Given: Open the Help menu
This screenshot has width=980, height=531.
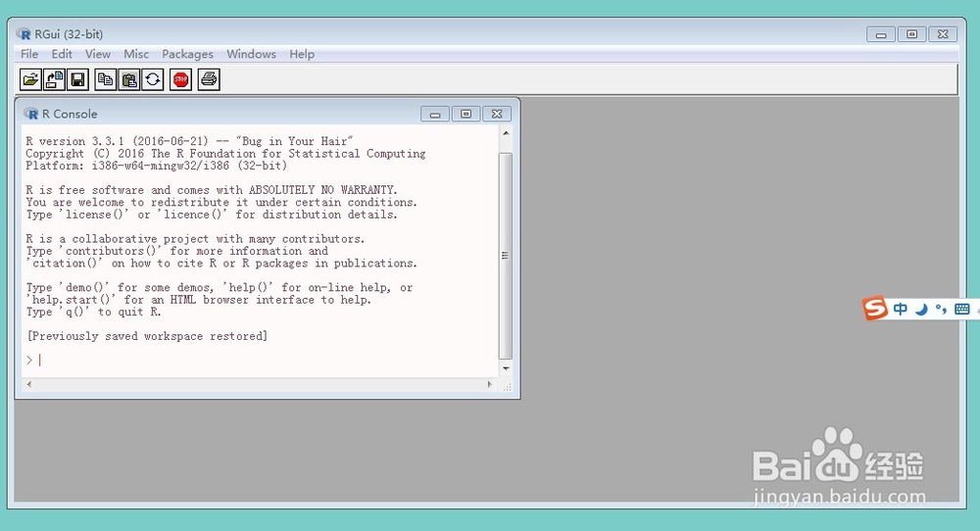Looking at the screenshot, I should (302, 54).
